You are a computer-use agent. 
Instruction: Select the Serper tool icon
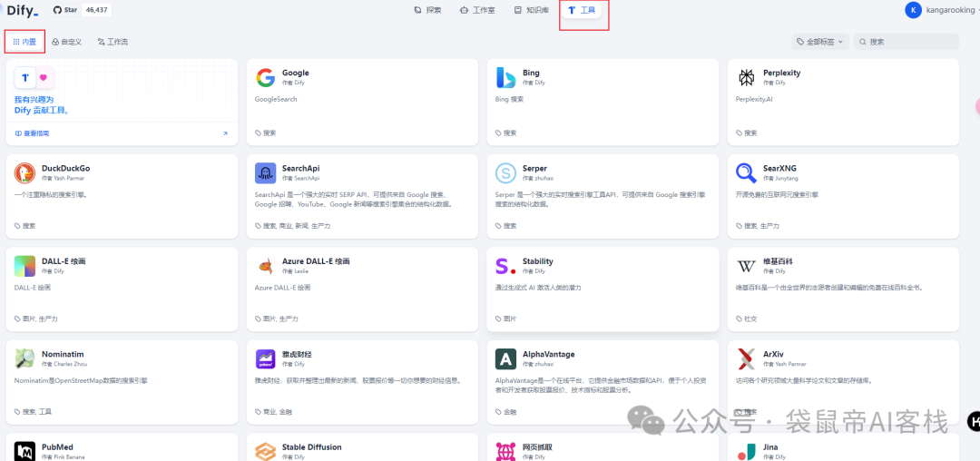pos(506,172)
